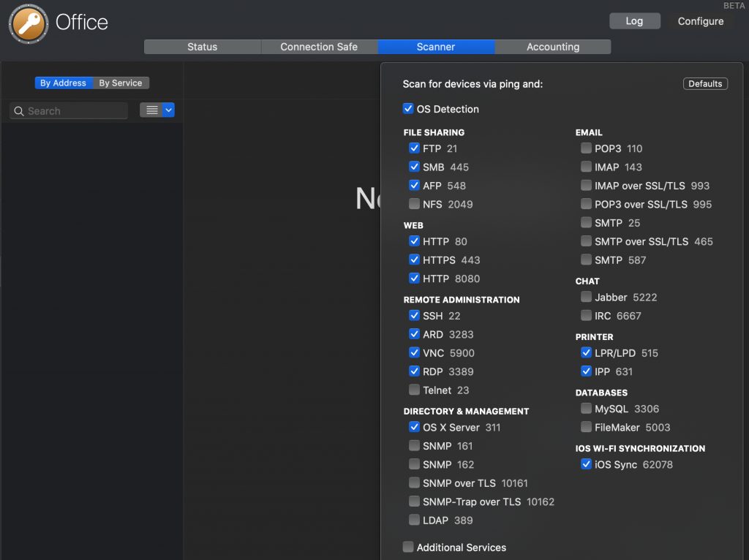
Task: Select By Address view
Action: 64,83
